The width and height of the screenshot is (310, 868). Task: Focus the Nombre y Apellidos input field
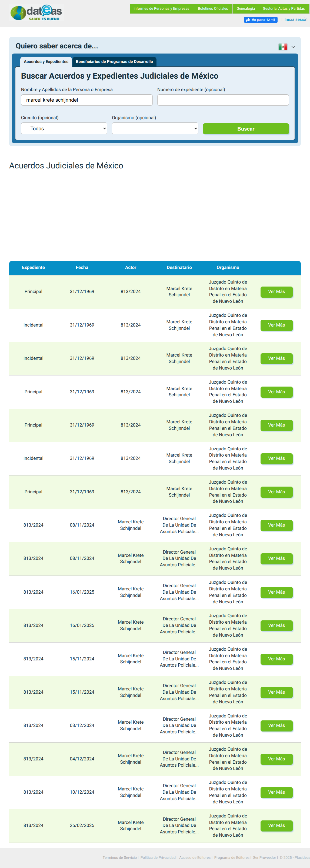coord(86,100)
